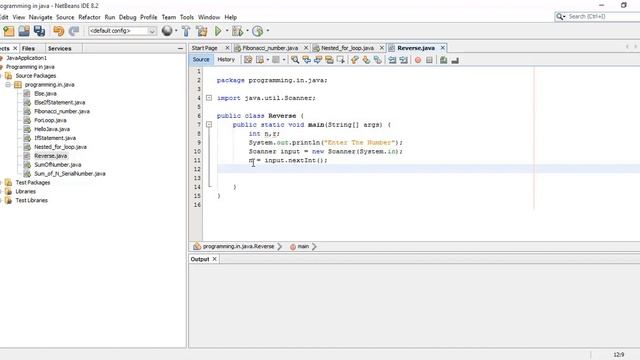
Task: Collapse the main method fold on line 7
Action: (x=209, y=124)
